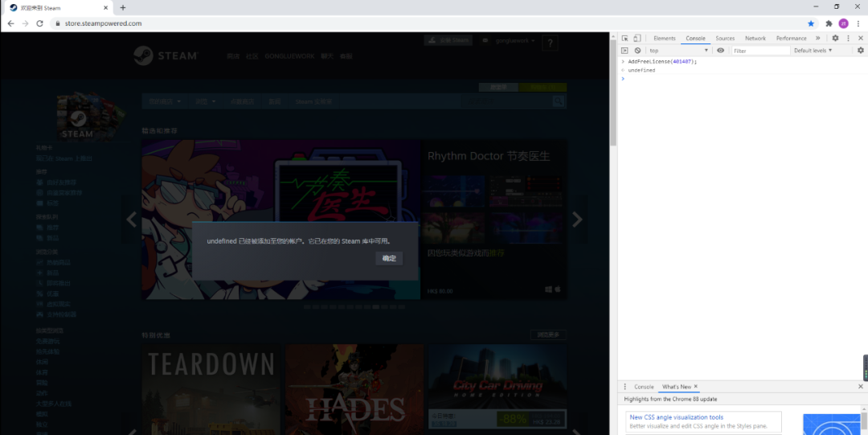Open the 'Default levels' log level dropdown

click(x=813, y=50)
